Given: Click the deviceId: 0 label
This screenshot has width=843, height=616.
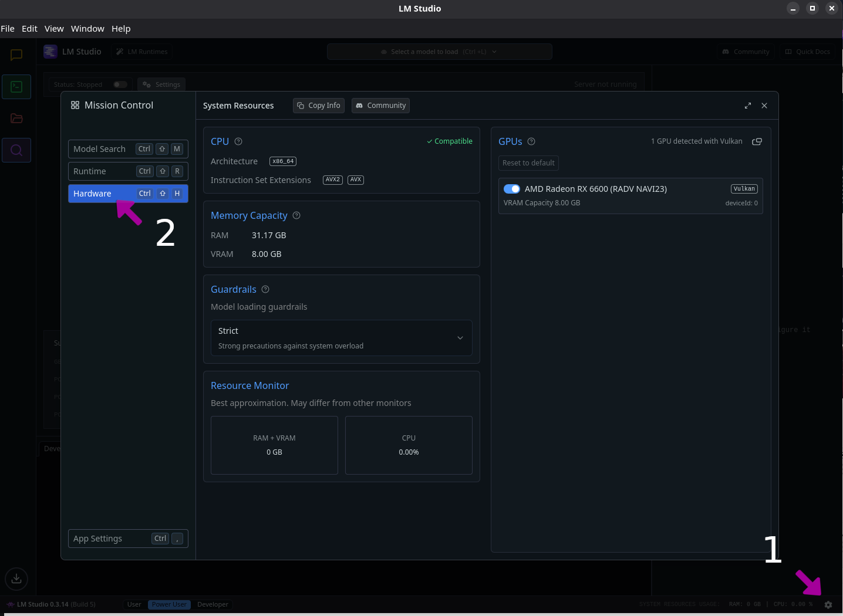Looking at the screenshot, I should [741, 203].
